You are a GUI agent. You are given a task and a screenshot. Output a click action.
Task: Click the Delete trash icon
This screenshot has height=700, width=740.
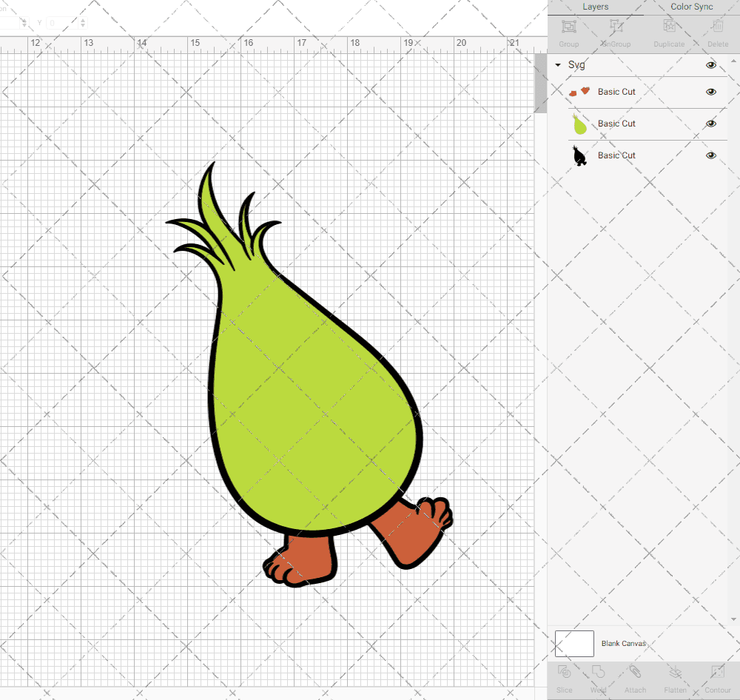pyautogui.click(x=718, y=26)
